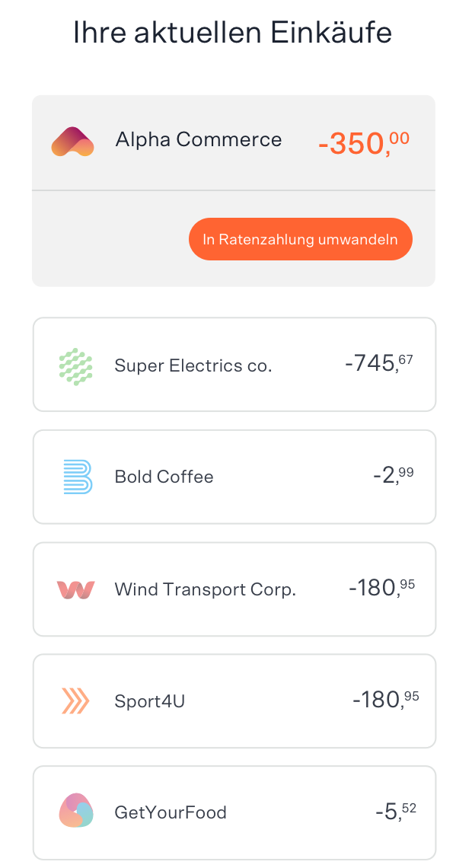The image size is (472, 868).
Task: Click the heading Ihre aktuellen Einkäufe
Action: click(233, 33)
